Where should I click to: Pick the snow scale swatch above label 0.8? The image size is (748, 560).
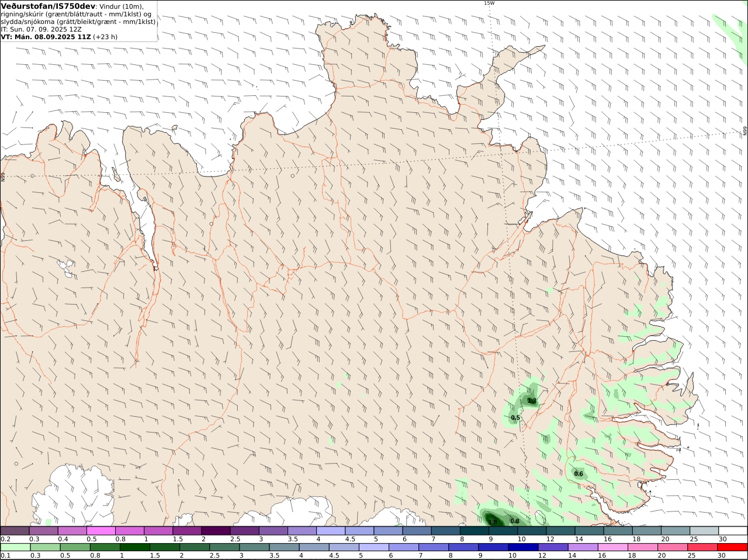[129, 530]
